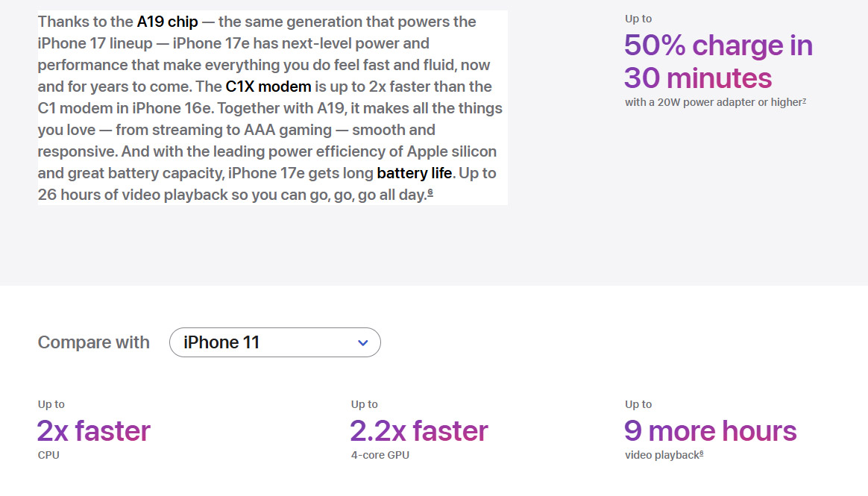Image resolution: width=868 pixels, height=496 pixels.
Task: Expand the Compare with device list
Action: point(274,342)
